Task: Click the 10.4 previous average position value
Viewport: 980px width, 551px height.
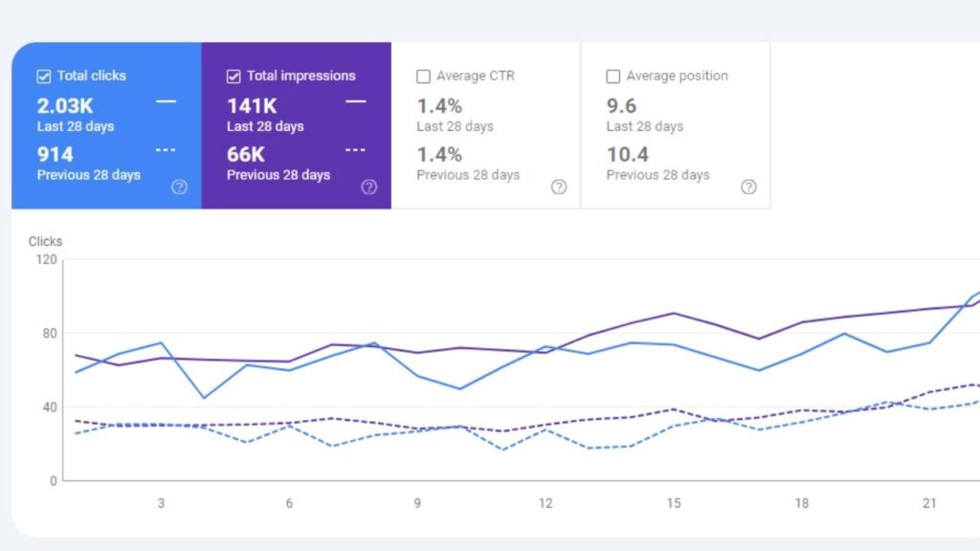Action: 627,154
